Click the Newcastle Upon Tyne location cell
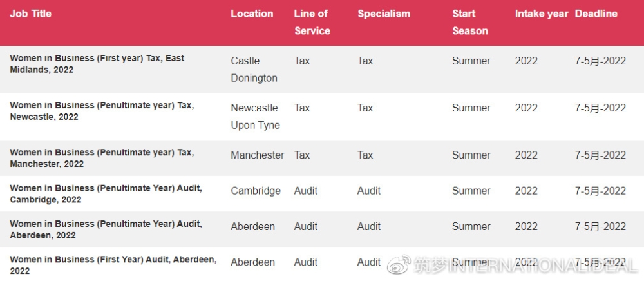644x281 pixels. coord(255,117)
